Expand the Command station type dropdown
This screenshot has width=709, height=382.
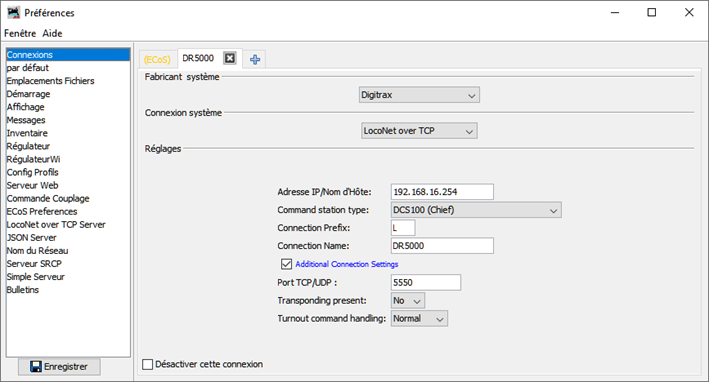[x=476, y=210]
